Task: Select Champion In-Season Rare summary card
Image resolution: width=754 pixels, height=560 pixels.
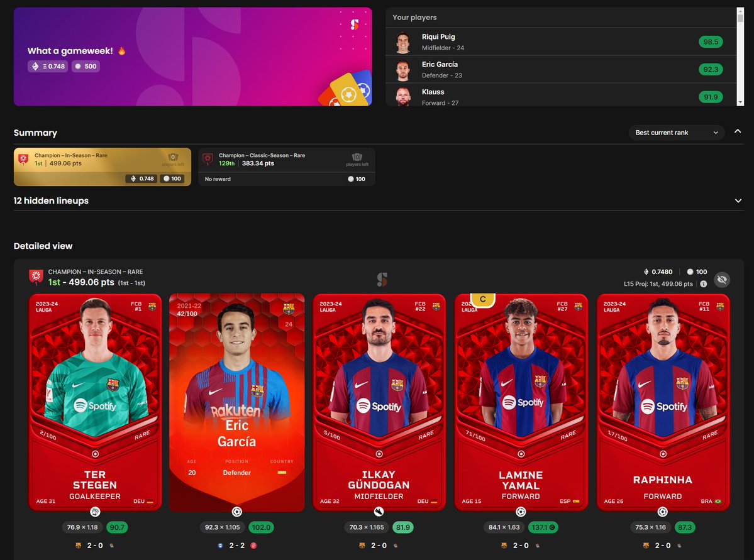Action: pos(103,167)
